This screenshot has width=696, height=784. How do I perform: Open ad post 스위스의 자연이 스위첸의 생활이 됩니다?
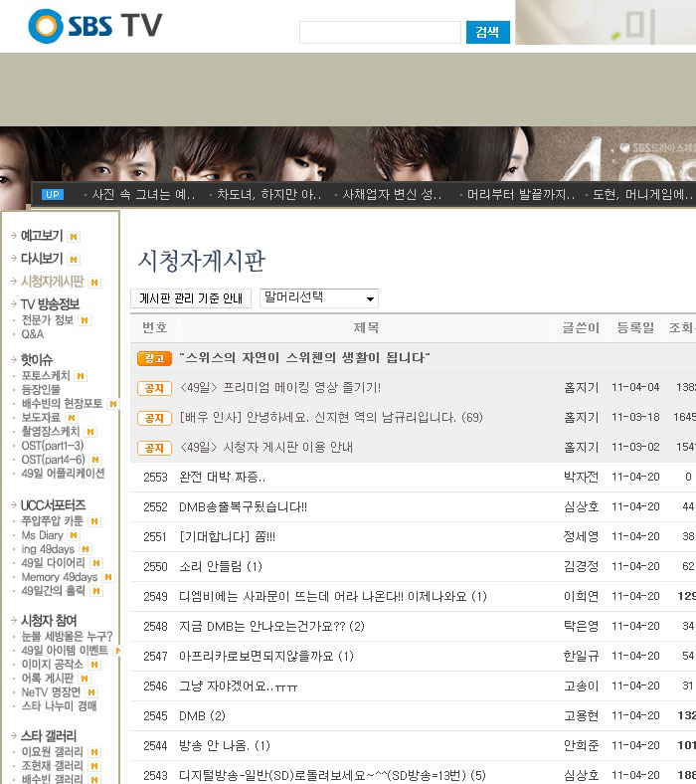[304, 358]
